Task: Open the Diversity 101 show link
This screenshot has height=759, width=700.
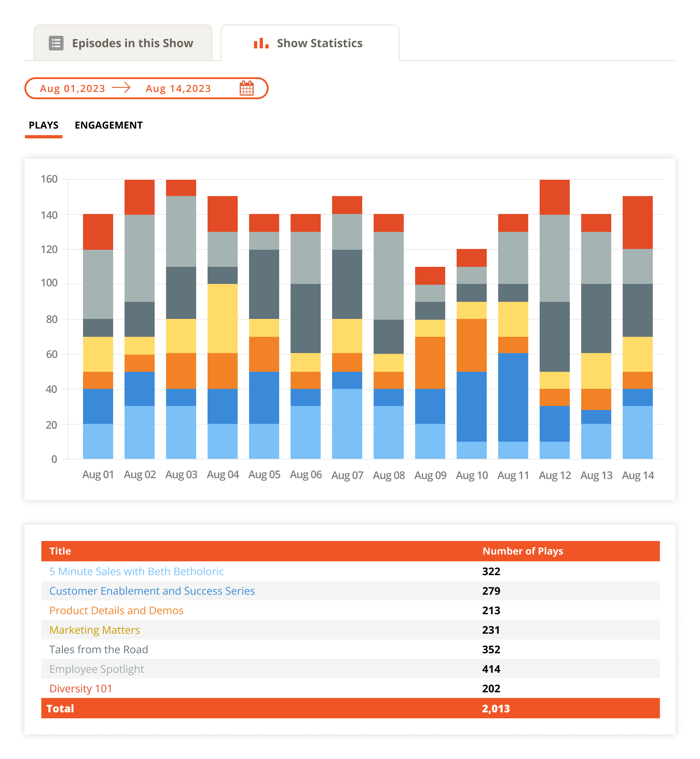Action: click(81, 689)
